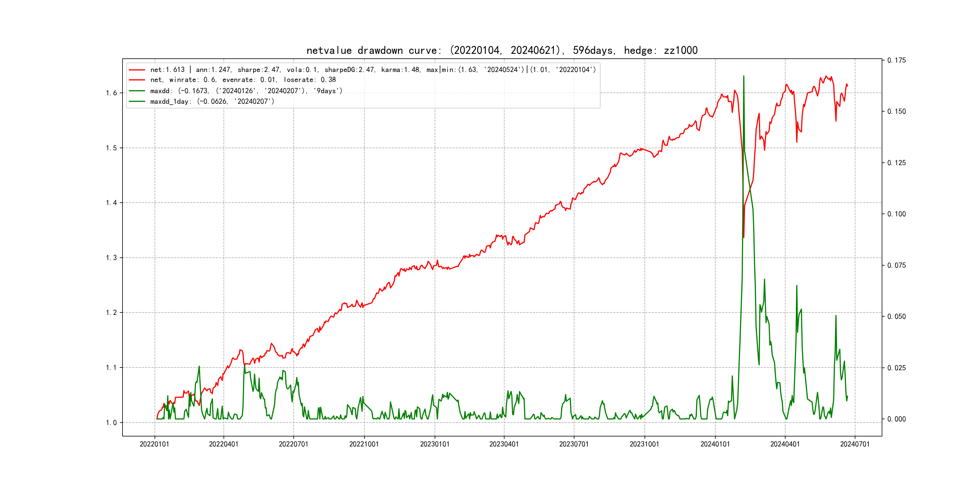This screenshot has width=980, height=490.
Task: Click the tallest green drawdown spike peak
Action: pyautogui.click(x=743, y=77)
